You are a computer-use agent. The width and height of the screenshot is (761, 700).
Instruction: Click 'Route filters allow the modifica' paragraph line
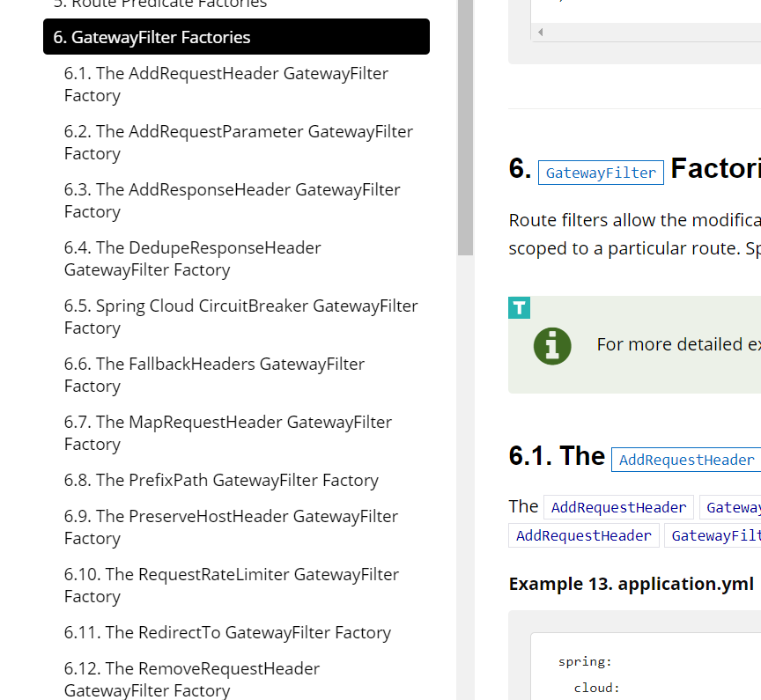pyautogui.click(x=634, y=220)
